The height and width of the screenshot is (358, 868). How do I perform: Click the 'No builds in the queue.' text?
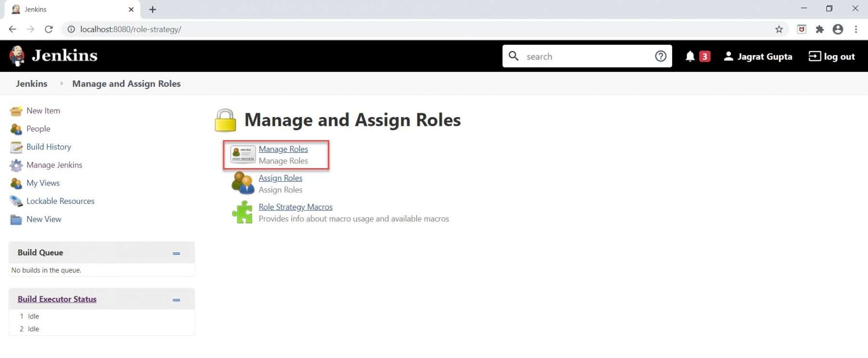(46, 270)
